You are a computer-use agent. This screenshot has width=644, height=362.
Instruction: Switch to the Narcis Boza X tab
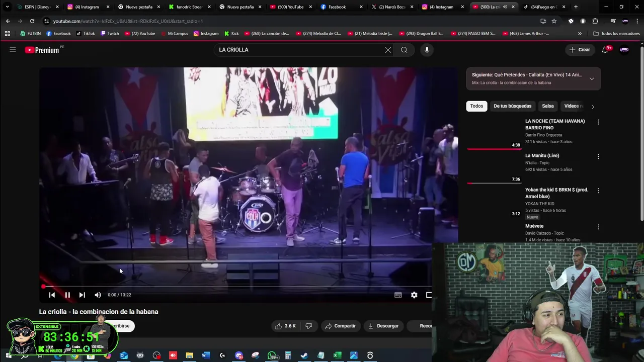tap(392, 7)
